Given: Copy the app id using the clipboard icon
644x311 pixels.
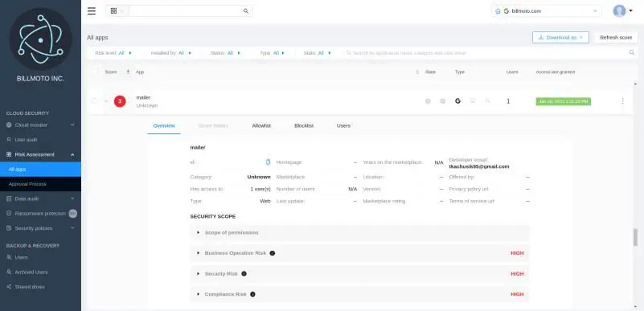Looking at the screenshot, I should [x=268, y=162].
